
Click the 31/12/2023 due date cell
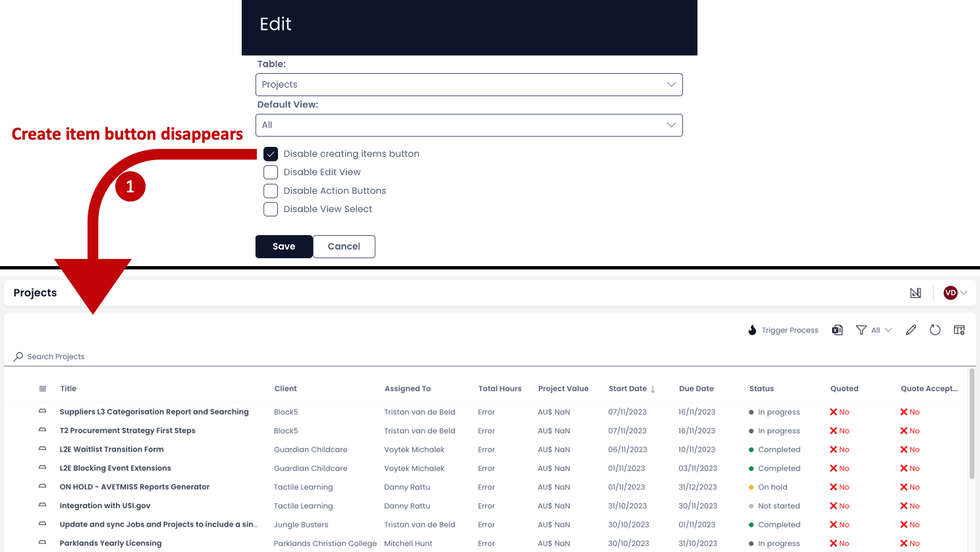pos(697,487)
